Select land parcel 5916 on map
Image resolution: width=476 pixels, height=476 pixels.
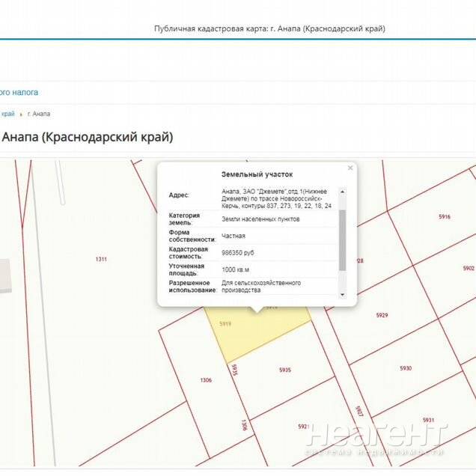(x=445, y=216)
